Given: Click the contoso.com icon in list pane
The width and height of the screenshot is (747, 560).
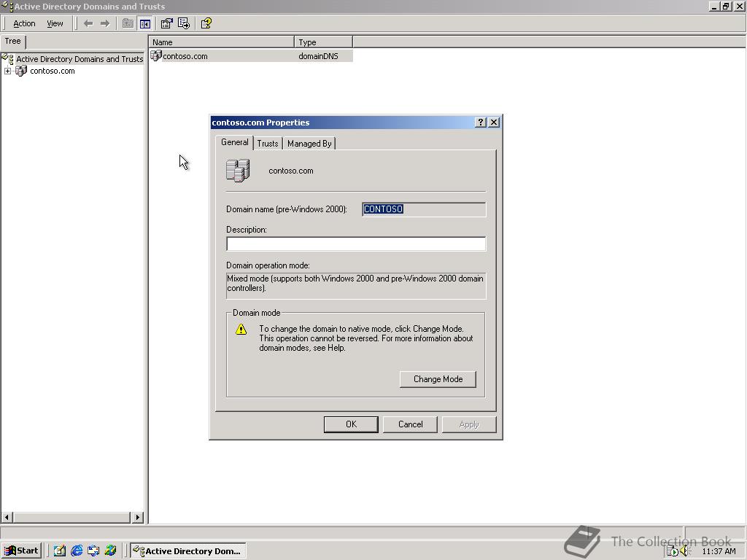Looking at the screenshot, I should pos(156,55).
